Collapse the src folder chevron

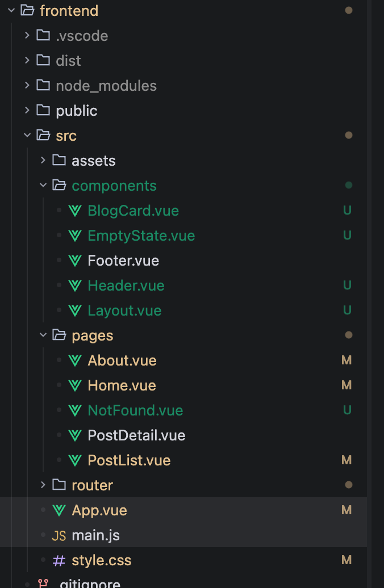(27, 135)
